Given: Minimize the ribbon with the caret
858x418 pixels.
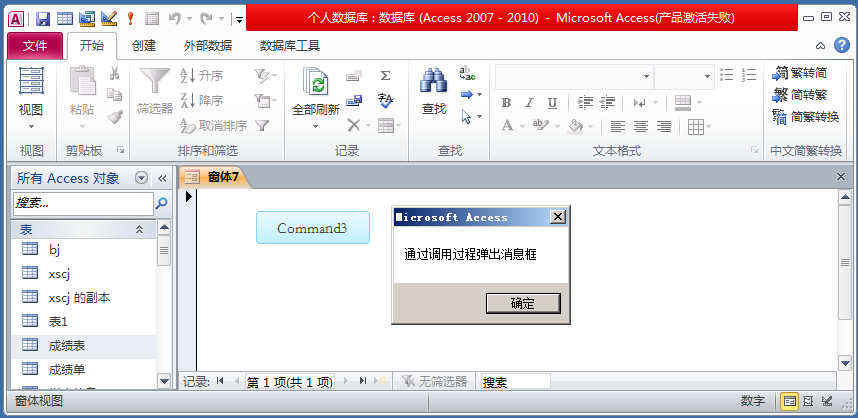Looking at the screenshot, I should coord(820,46).
